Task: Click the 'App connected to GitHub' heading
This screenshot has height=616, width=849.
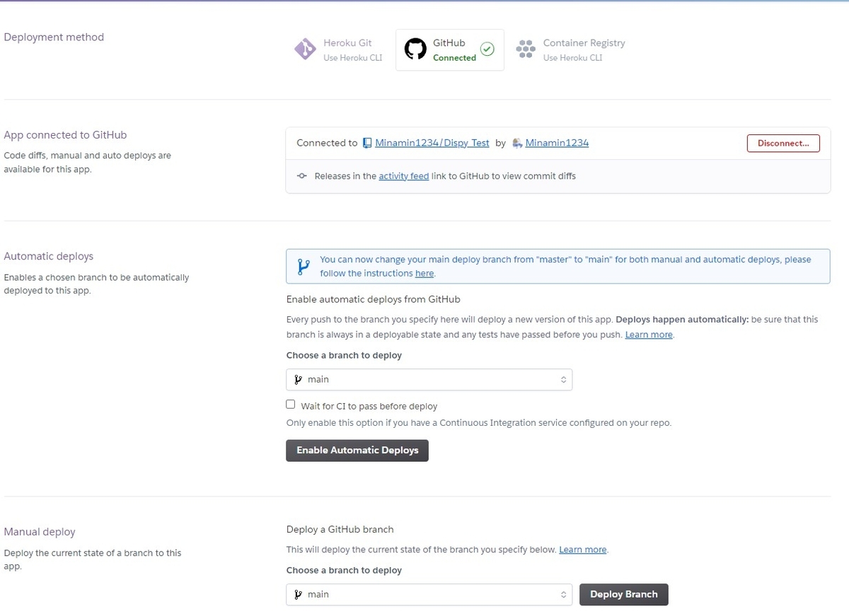Action: [x=65, y=135]
